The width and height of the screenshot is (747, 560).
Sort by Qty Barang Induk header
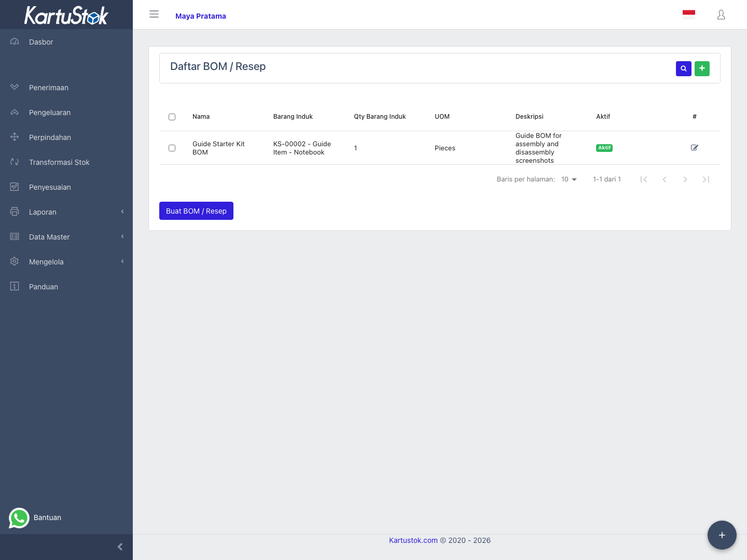pos(380,117)
